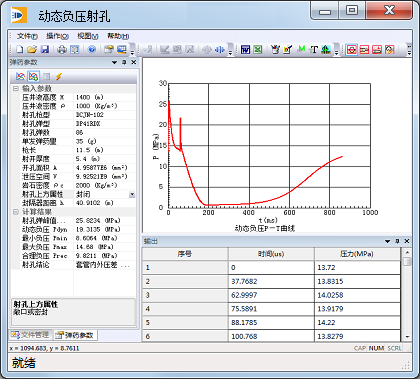Viewport: 420px width, 380px height.
Task: Switch to the 弹药参数 bottom tab
Action: (75, 335)
